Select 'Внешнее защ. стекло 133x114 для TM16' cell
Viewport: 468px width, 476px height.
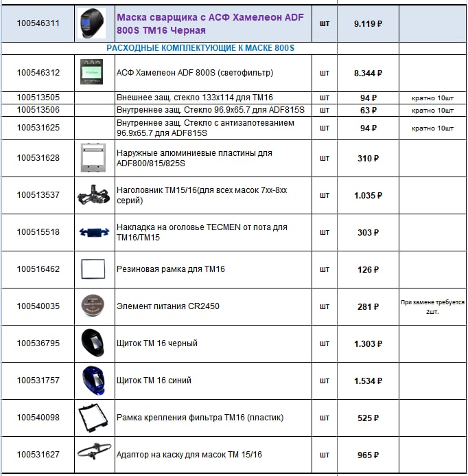click(213, 98)
